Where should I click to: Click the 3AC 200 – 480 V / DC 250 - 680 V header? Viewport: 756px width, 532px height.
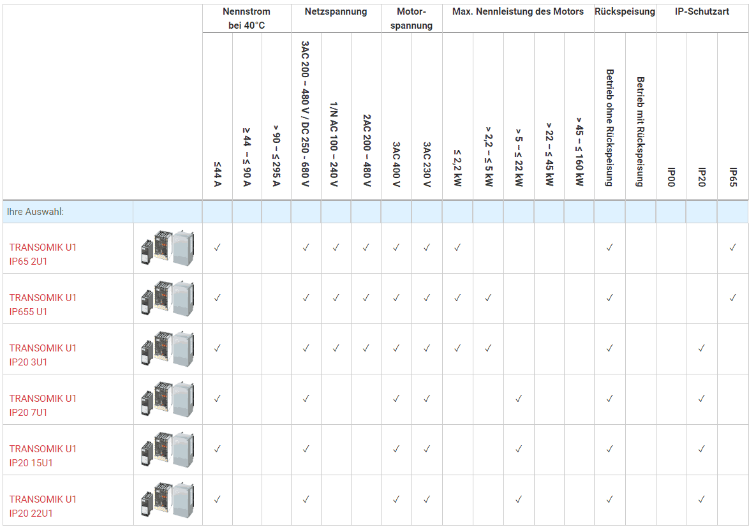(306, 114)
